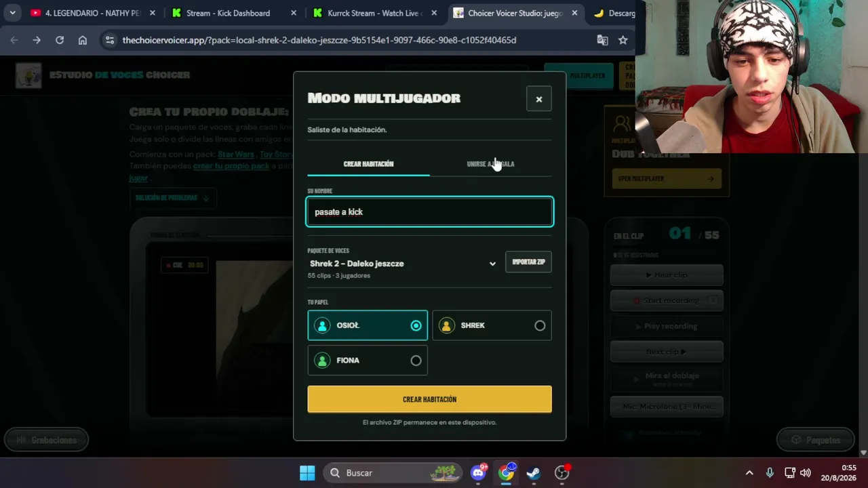Viewport: 868px width, 488px height.
Task: Go back in browser history
Action: 14,40
